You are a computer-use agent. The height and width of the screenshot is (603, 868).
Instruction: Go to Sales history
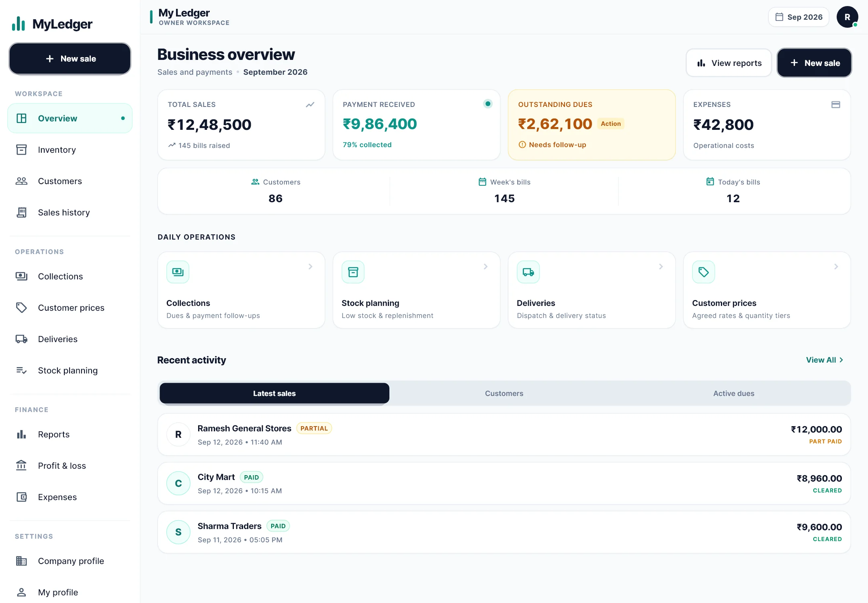70,212
